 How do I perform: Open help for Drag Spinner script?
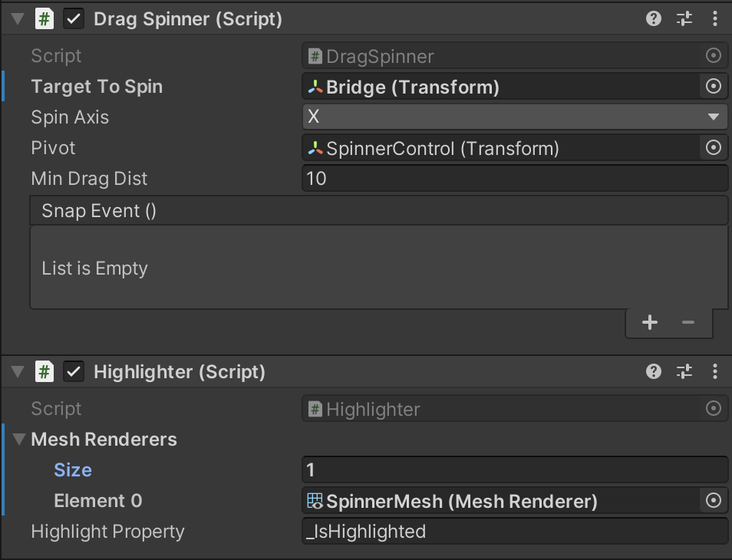tap(654, 19)
